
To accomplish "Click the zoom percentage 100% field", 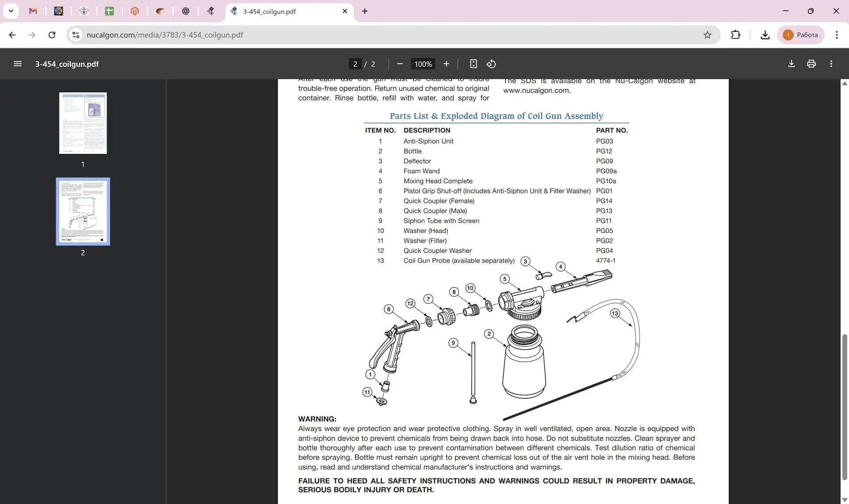I will point(423,64).
